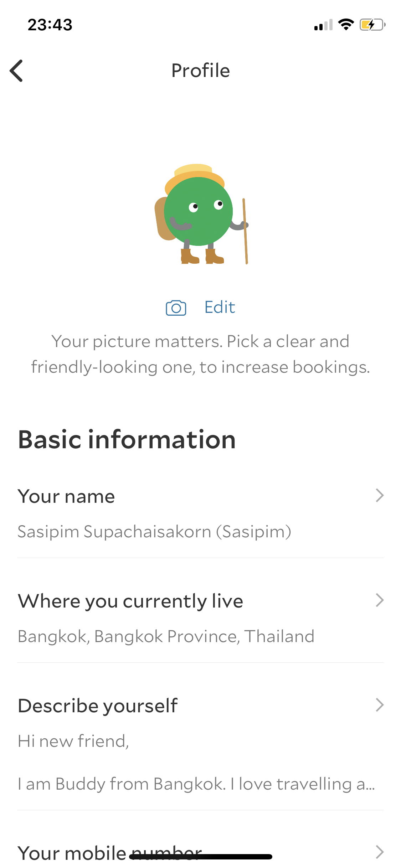Expand the Your name chevron
This screenshot has height=868, width=401.
click(x=379, y=496)
